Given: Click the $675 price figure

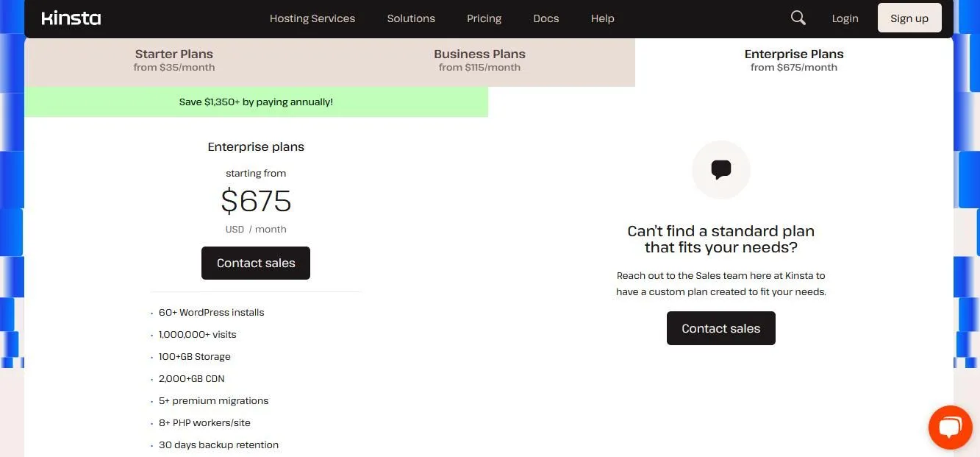Looking at the screenshot, I should click(256, 201).
